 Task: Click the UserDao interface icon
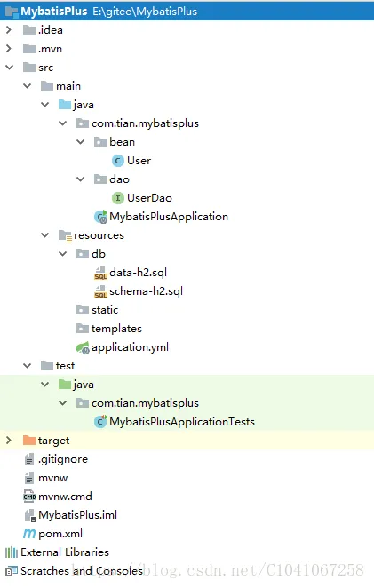click(118, 198)
